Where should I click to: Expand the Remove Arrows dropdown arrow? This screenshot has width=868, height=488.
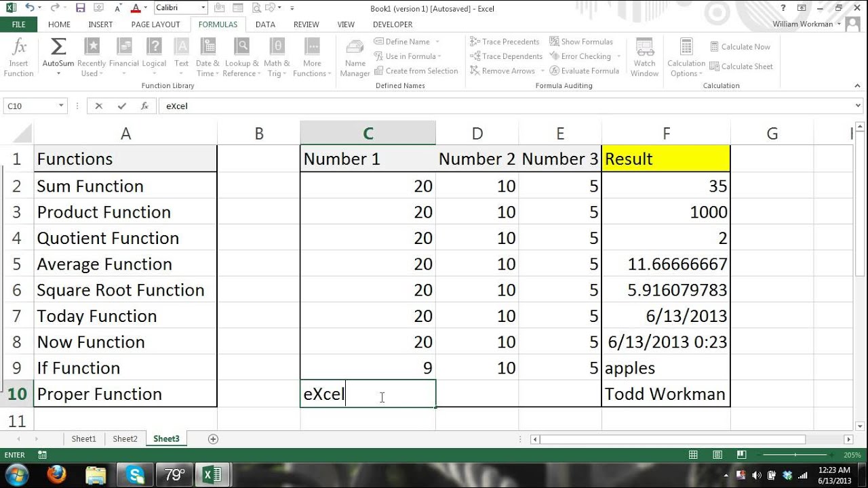coord(542,70)
